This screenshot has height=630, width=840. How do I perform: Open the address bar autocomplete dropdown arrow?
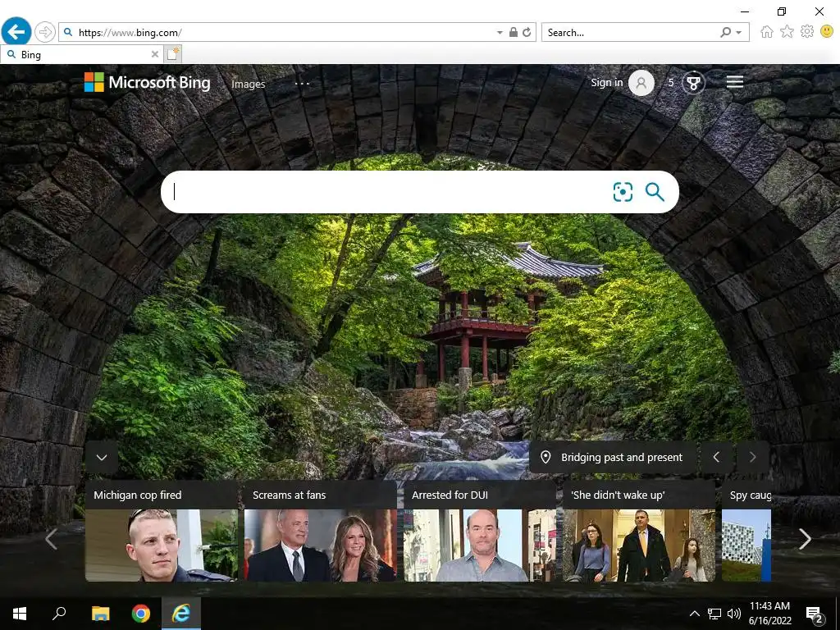coord(500,33)
